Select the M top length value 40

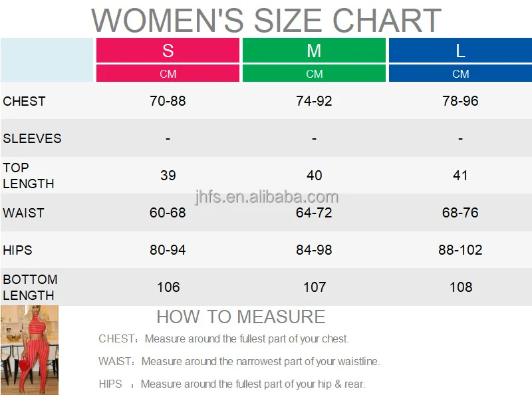pos(314,176)
